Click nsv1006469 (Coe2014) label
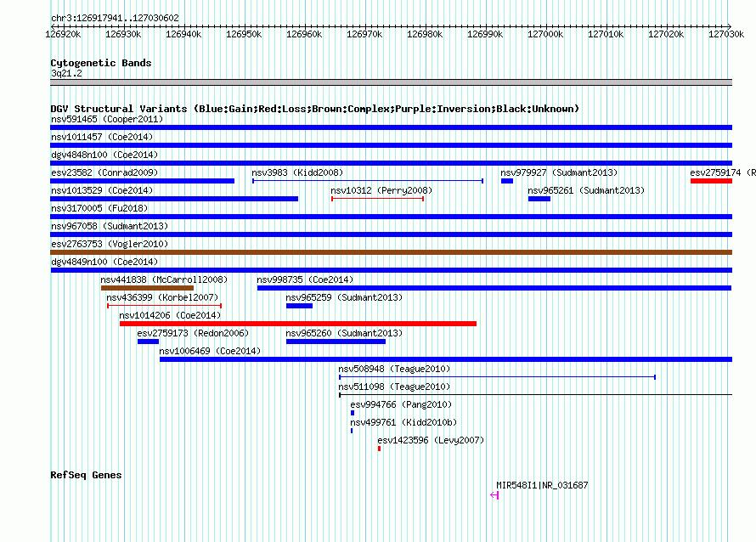This screenshot has height=542, width=756. click(210, 351)
